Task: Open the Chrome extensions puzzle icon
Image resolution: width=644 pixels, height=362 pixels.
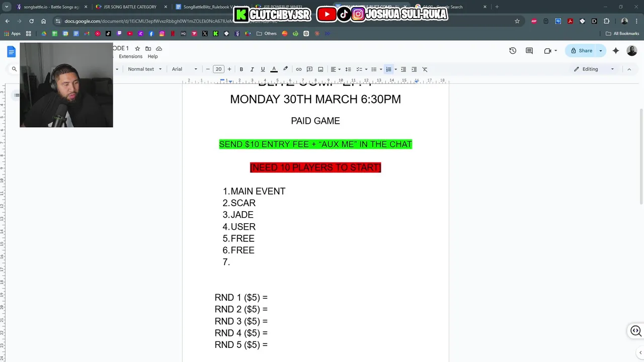Action: [x=606, y=21]
